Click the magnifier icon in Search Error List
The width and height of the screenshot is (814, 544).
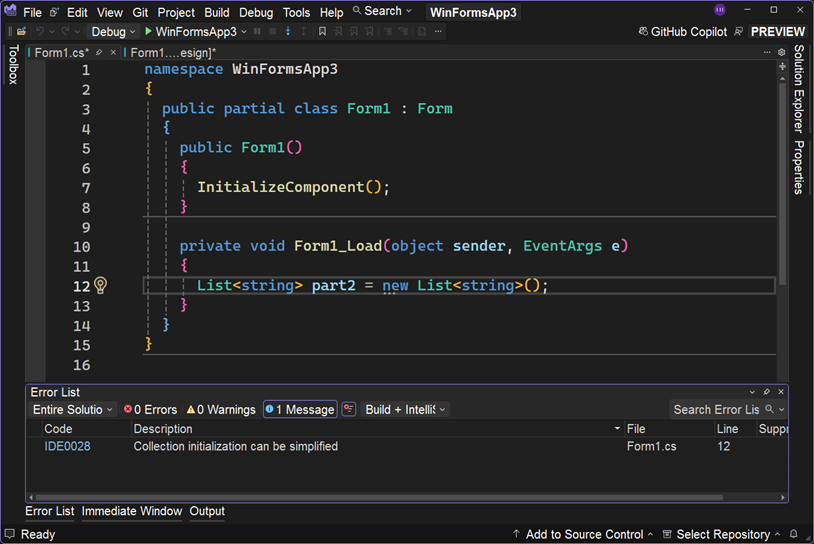click(x=769, y=409)
